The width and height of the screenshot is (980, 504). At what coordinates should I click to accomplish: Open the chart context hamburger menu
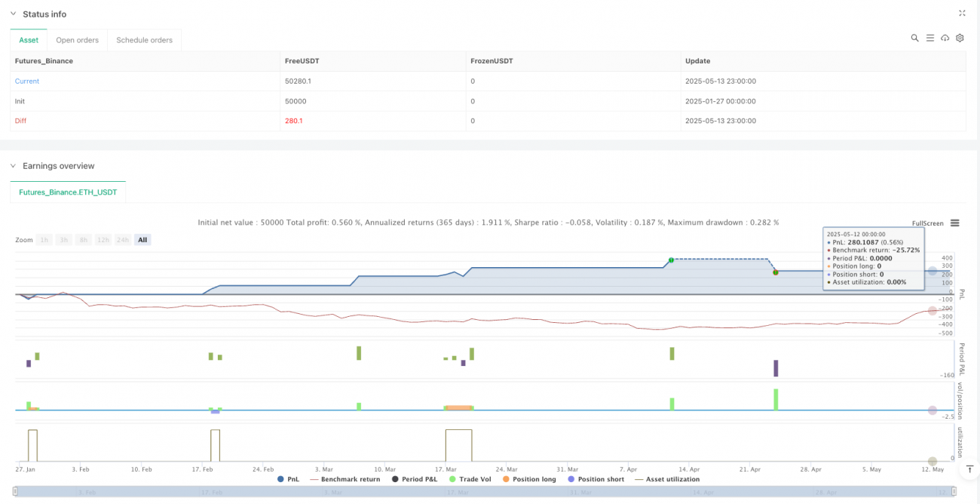click(955, 223)
